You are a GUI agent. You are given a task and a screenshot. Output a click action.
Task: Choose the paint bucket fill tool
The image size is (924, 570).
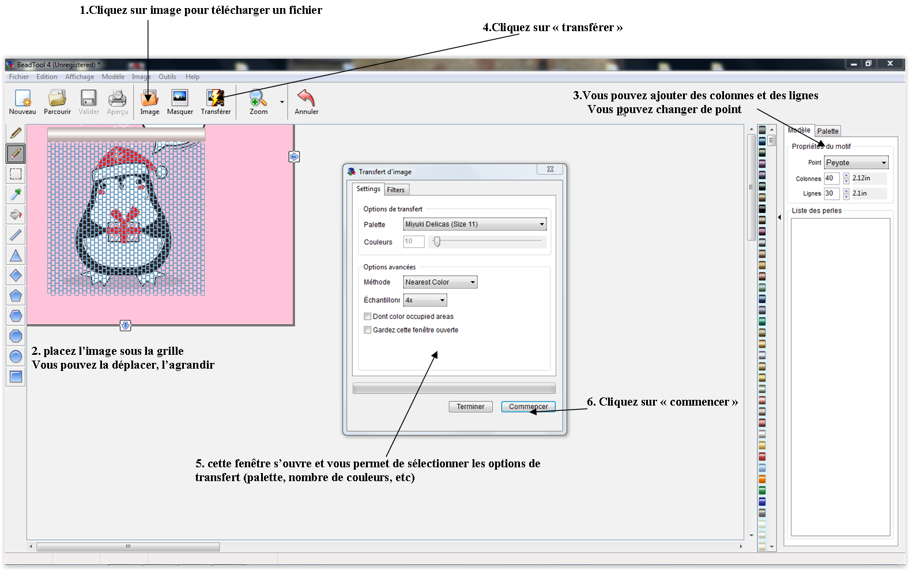coord(16,215)
